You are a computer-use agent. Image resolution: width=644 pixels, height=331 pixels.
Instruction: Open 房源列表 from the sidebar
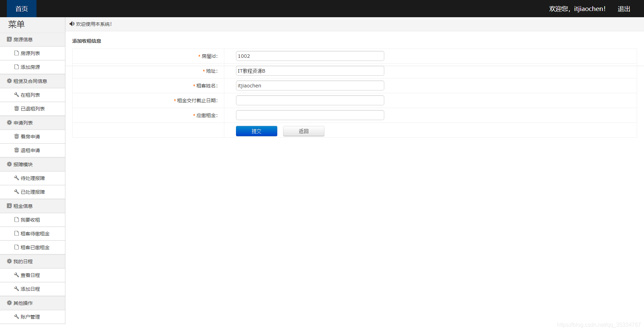[x=32, y=53]
